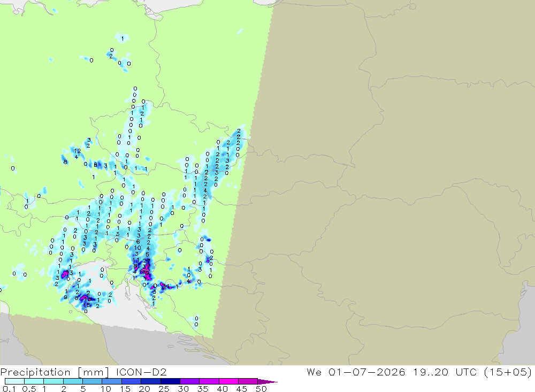Click the 40–45 mm magenta legend swatch

228,381
